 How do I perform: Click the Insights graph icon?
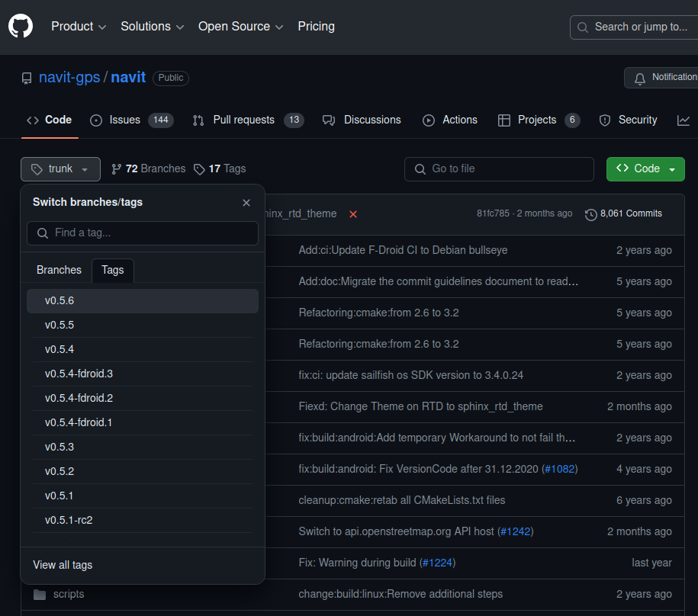(x=684, y=120)
